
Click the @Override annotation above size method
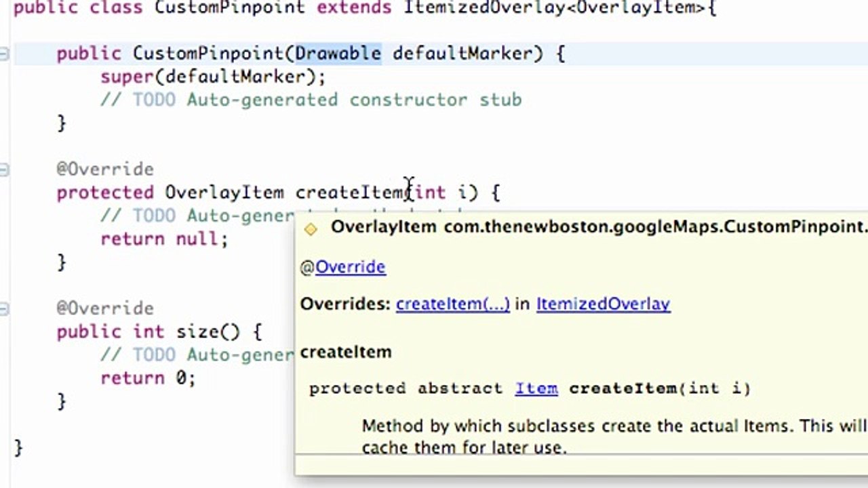coord(105,308)
